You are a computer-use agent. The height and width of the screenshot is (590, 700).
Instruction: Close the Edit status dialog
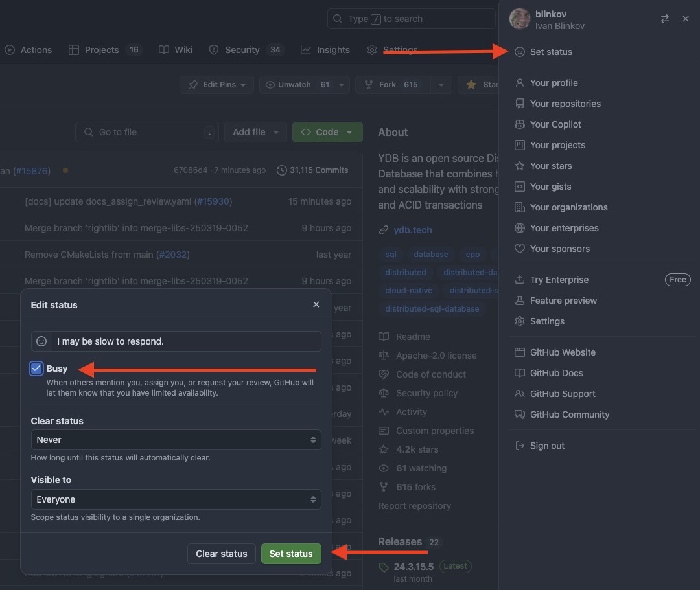tap(316, 304)
